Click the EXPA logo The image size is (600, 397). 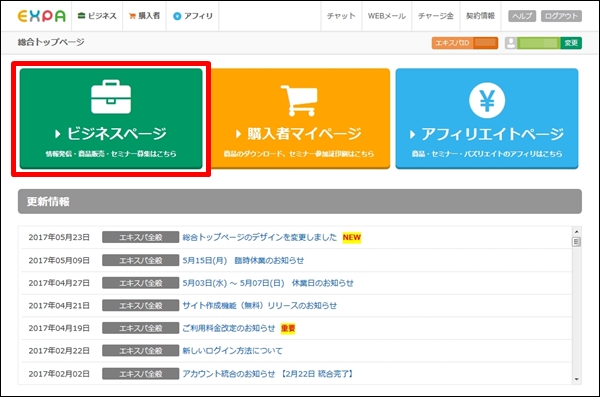[x=41, y=16]
